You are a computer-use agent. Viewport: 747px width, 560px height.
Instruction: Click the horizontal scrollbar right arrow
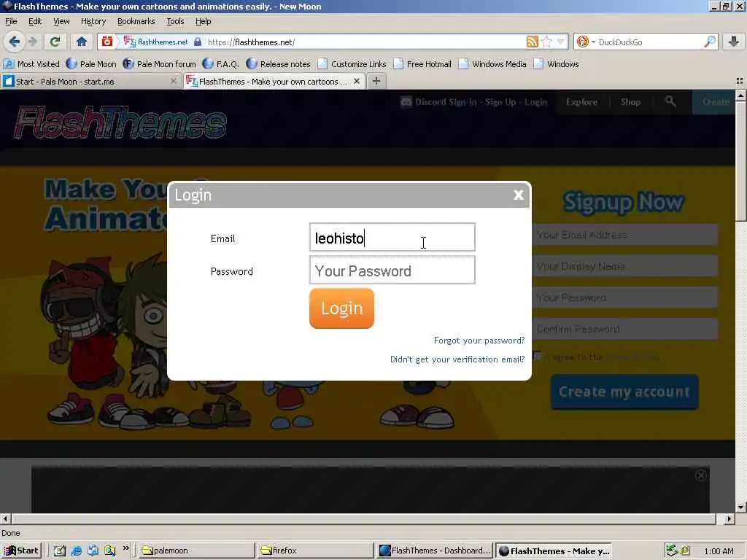click(x=729, y=518)
